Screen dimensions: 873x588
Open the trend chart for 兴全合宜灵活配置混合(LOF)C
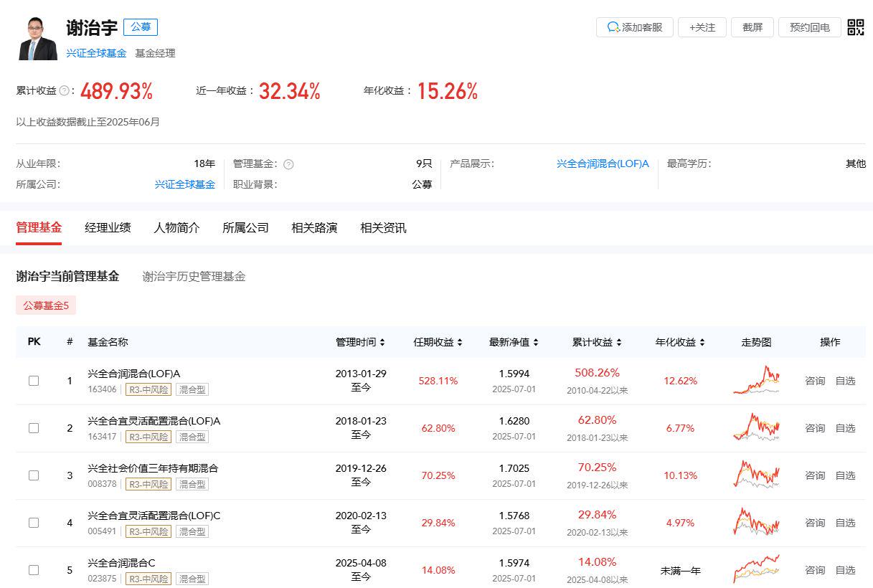pyautogui.click(x=756, y=523)
